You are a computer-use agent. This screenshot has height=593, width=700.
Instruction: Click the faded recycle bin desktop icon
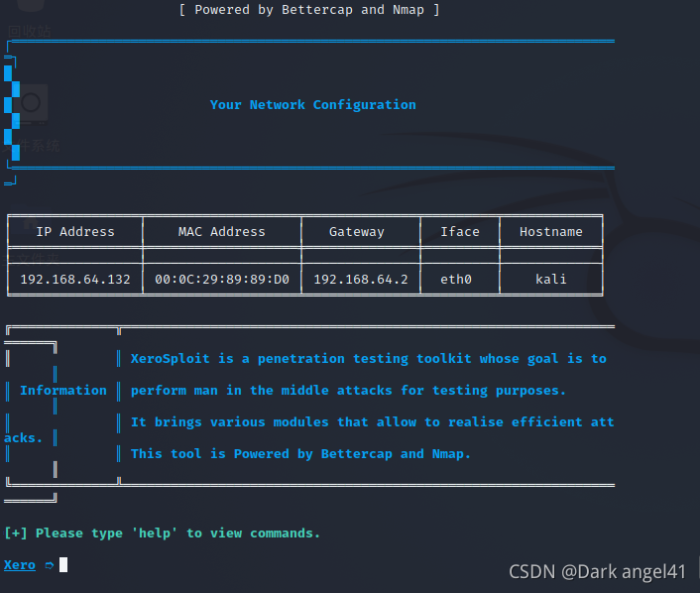click(x=29, y=20)
